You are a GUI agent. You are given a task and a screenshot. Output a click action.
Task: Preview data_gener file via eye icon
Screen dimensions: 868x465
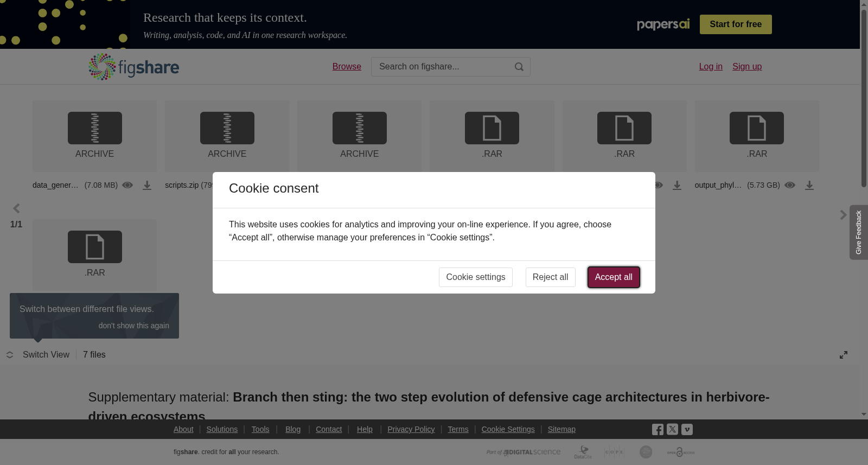point(127,185)
